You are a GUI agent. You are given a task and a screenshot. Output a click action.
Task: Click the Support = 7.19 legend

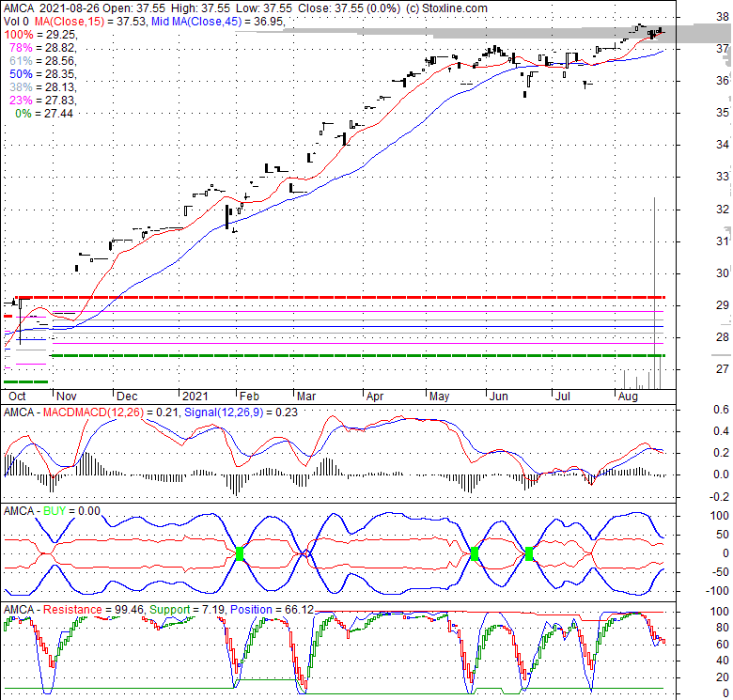tap(188, 610)
